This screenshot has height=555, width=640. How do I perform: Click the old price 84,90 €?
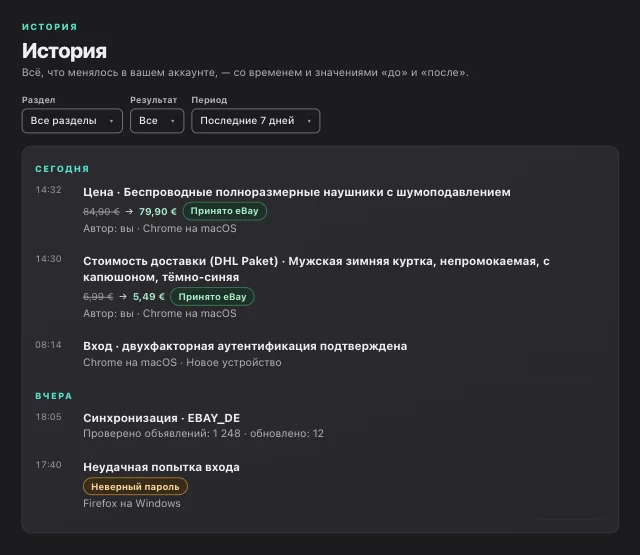[101, 211]
